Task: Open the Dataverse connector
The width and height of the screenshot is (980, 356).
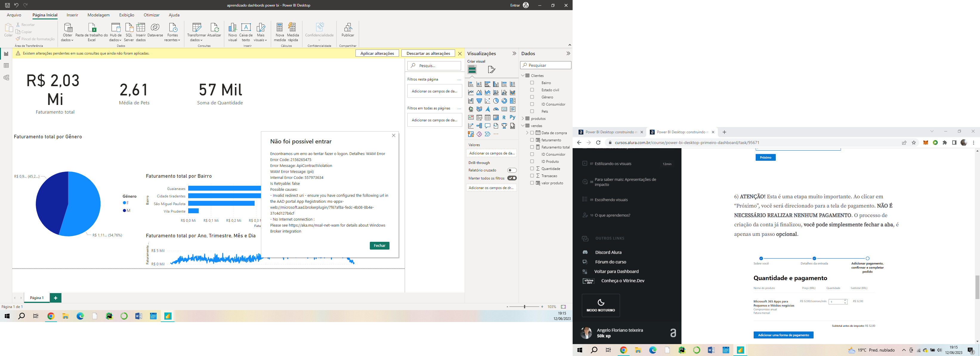Action: [x=155, y=30]
